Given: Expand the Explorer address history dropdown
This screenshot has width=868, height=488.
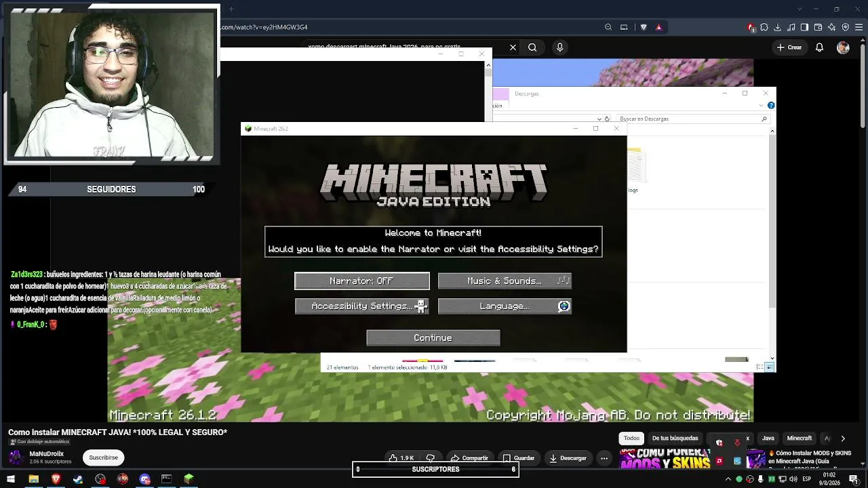Looking at the screenshot, I should (599, 119).
